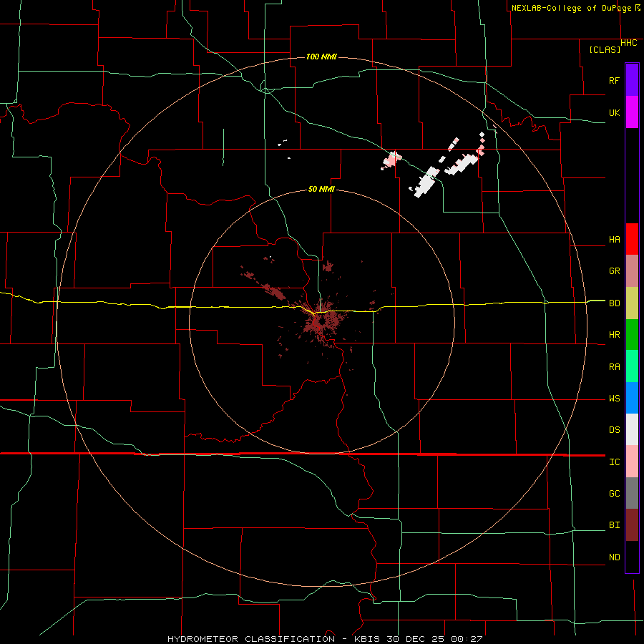
Task: Click the GR legend label
Action: click(x=614, y=271)
